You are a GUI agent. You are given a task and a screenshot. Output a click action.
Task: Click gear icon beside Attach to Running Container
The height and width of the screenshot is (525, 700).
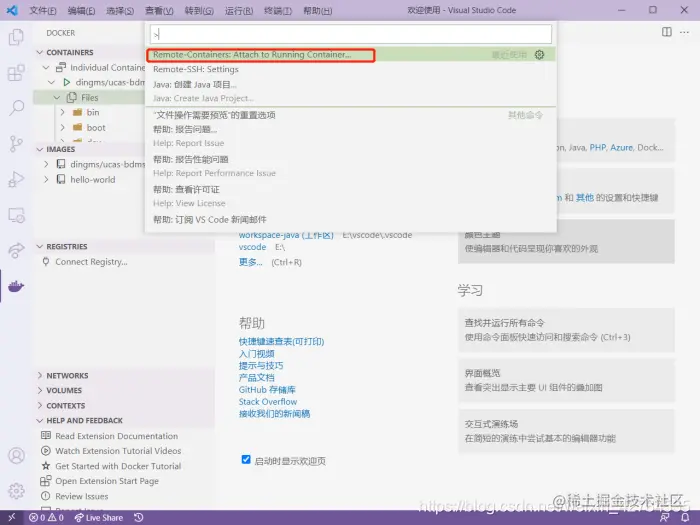pyautogui.click(x=539, y=54)
